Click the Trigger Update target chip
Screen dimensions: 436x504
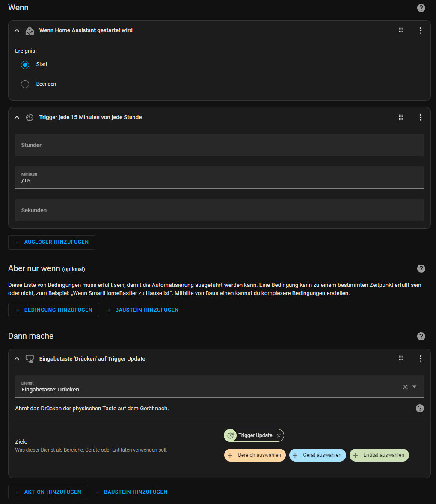tap(254, 435)
